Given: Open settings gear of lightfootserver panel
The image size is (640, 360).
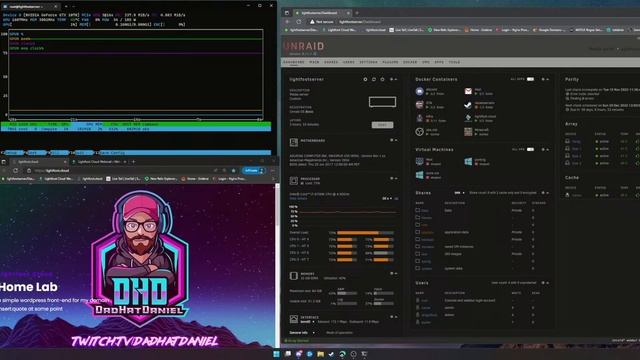Looking at the screenshot, I should click(x=391, y=79).
